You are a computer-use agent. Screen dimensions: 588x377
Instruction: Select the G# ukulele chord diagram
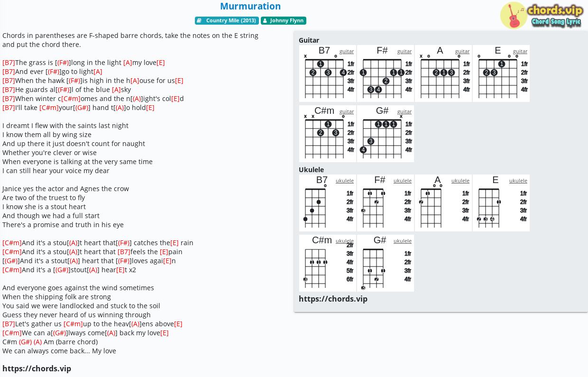point(386,263)
